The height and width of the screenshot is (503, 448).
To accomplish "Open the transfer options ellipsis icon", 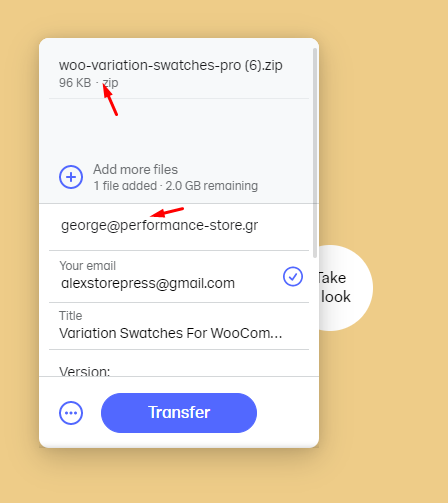I will point(71,413).
